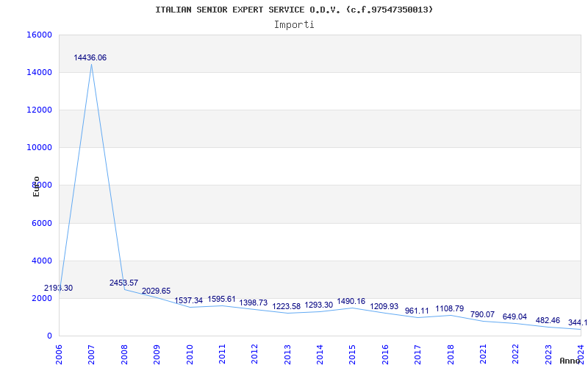Viewport: 588px width, 368px height.
Task: Click x-axis year 2023
Action: pyautogui.click(x=548, y=354)
